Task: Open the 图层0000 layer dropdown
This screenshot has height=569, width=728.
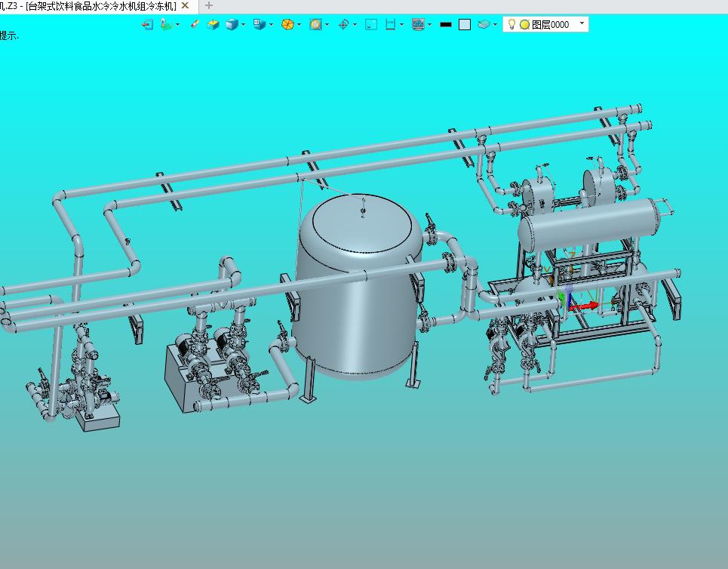Action: point(582,23)
